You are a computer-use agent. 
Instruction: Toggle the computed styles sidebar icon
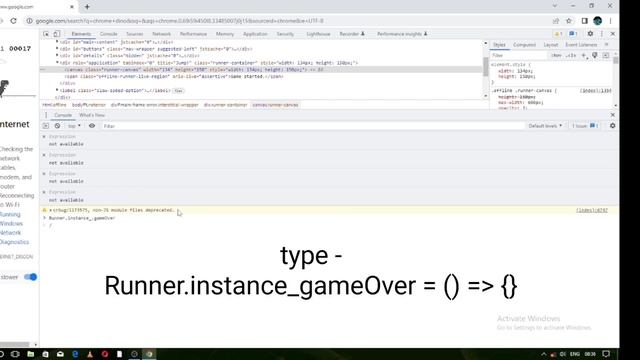coord(606,55)
